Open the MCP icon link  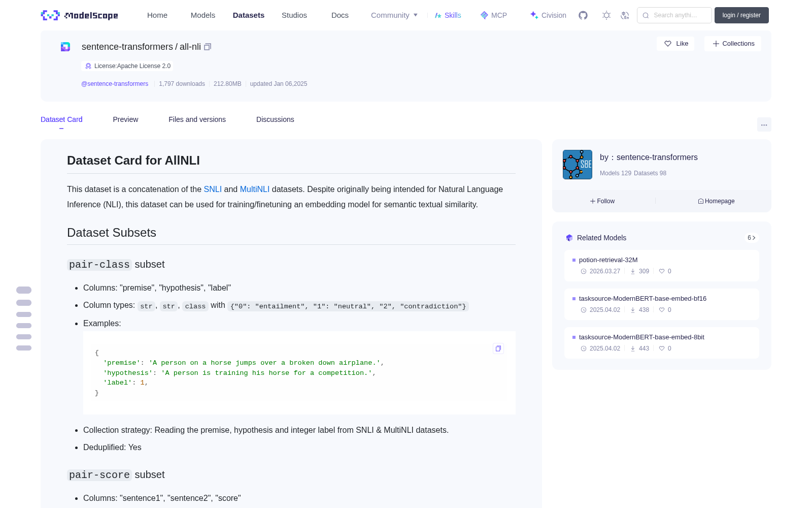click(x=494, y=15)
